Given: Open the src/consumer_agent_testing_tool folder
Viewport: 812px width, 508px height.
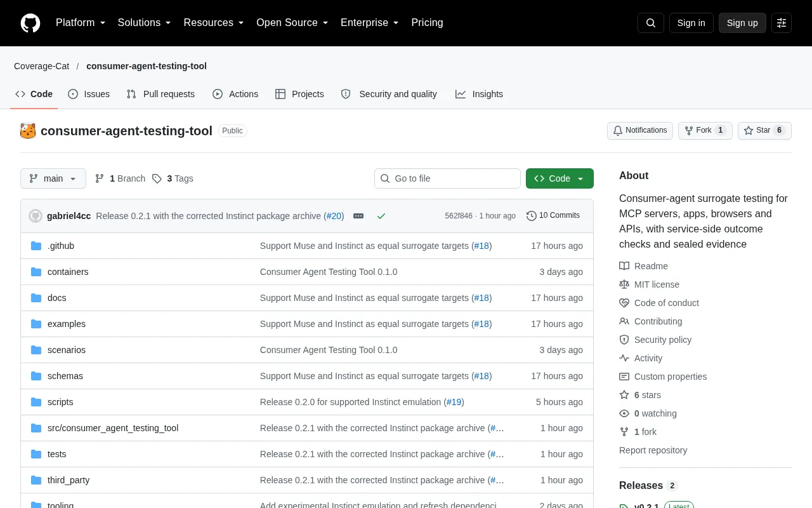Looking at the screenshot, I should point(113,428).
